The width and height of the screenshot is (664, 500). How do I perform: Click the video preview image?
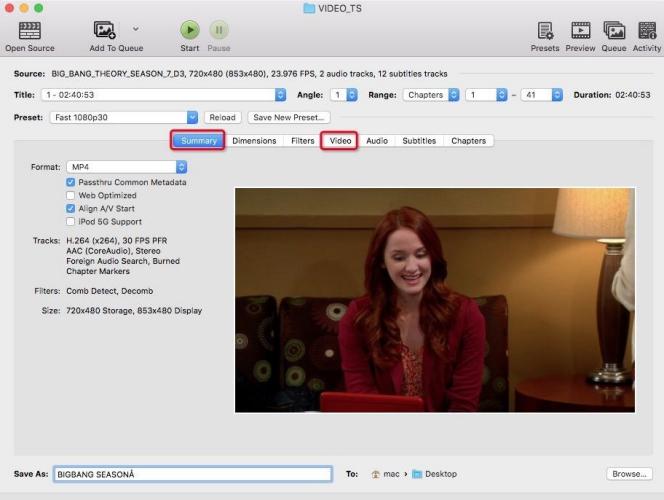click(x=427, y=300)
